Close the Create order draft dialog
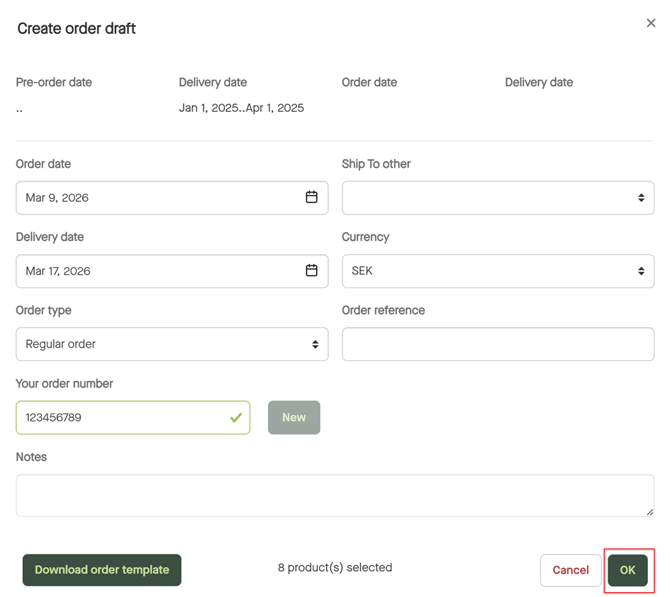Viewport: 670px width, 597px height. click(x=651, y=23)
